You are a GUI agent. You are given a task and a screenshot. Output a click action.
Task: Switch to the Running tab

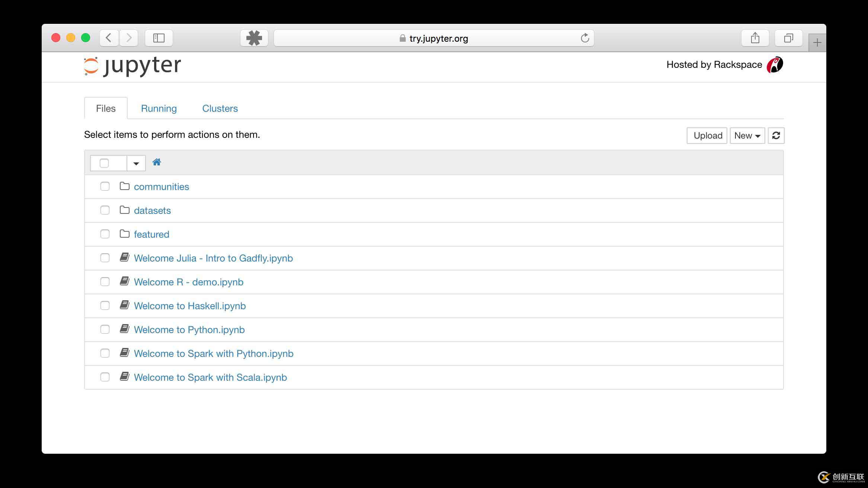pos(159,108)
